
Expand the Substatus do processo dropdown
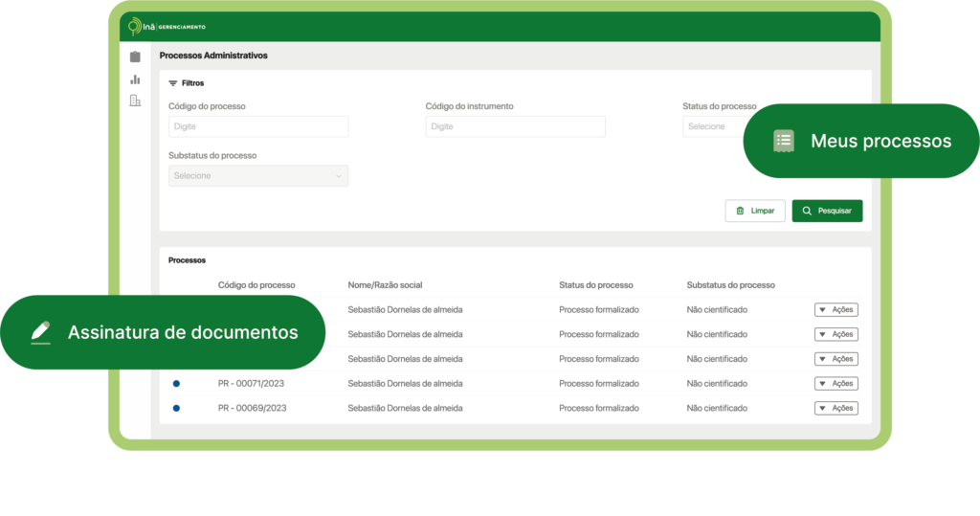258,176
